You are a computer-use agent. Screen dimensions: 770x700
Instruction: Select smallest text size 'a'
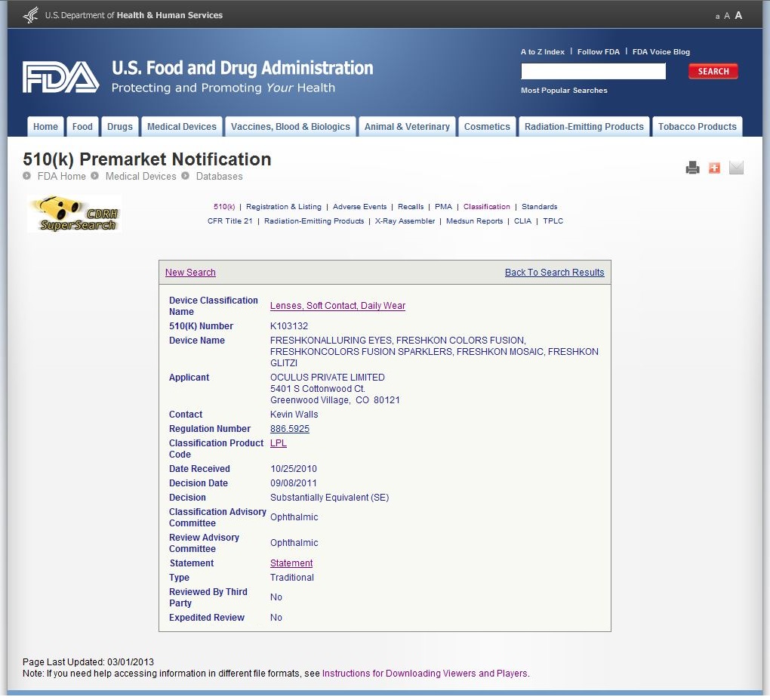(717, 16)
